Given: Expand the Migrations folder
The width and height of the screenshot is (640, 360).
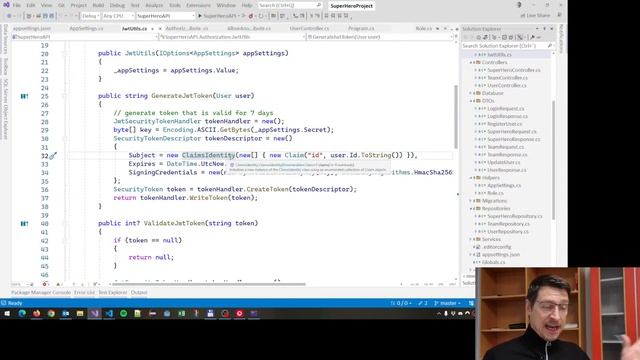Looking at the screenshot, I should tap(471, 201).
